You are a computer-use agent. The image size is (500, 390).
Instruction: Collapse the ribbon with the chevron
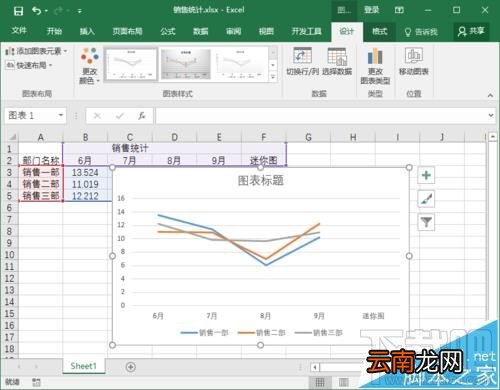(x=490, y=95)
